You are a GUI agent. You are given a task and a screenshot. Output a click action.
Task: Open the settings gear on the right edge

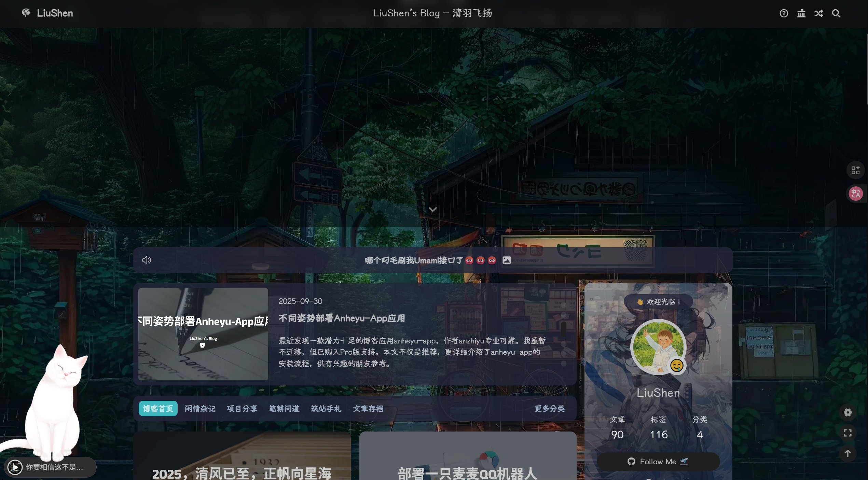click(x=848, y=412)
